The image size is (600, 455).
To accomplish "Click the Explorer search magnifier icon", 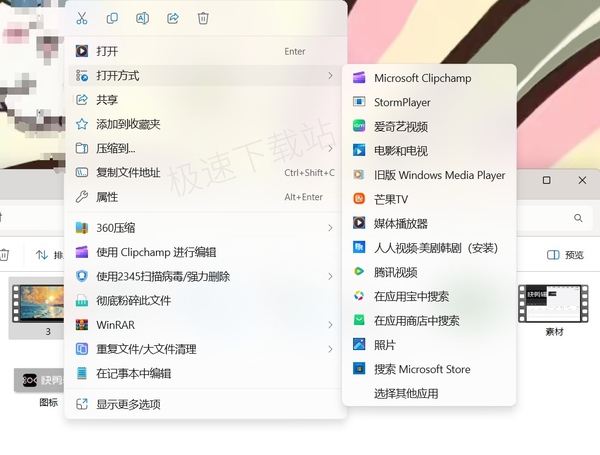I will (x=578, y=218).
